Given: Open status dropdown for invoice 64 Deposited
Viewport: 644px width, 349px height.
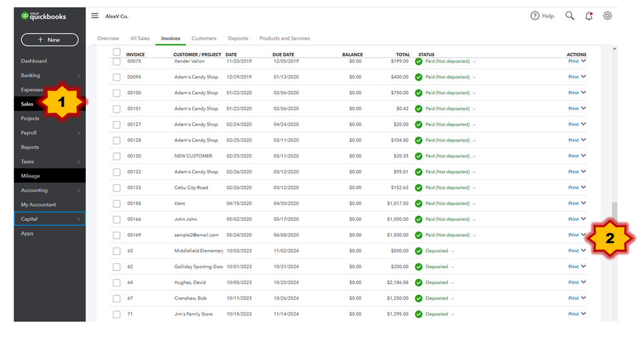Looking at the screenshot, I should [x=453, y=283].
